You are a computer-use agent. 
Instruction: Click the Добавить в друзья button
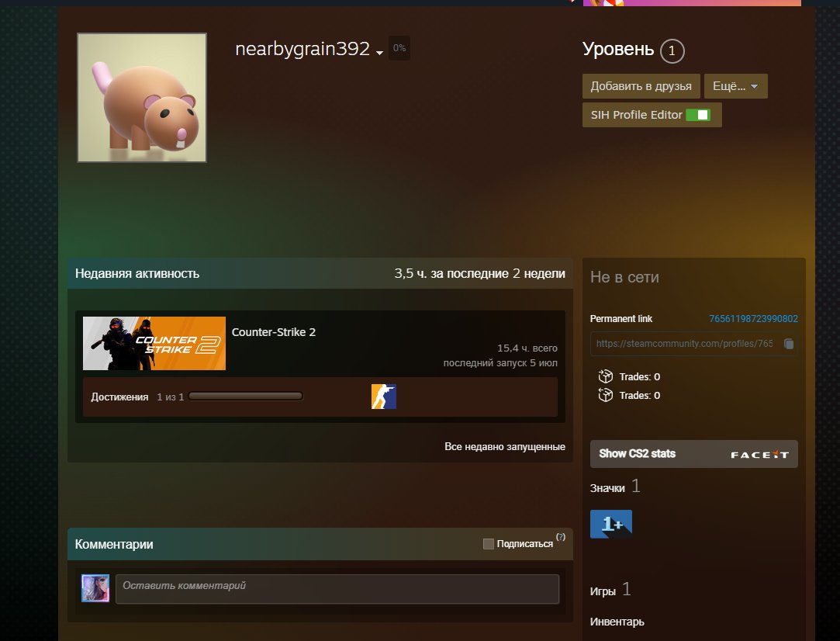641,86
